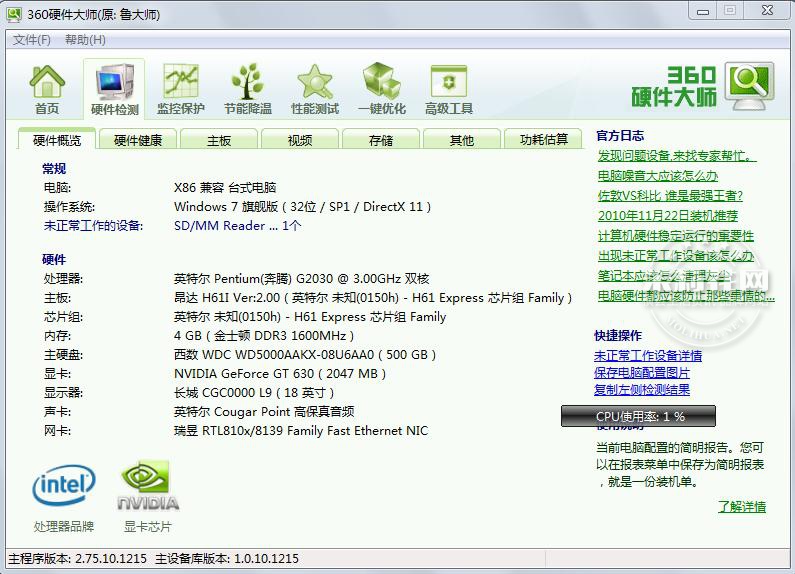
Task: Switch to the 主板 tab
Action: tap(219, 139)
